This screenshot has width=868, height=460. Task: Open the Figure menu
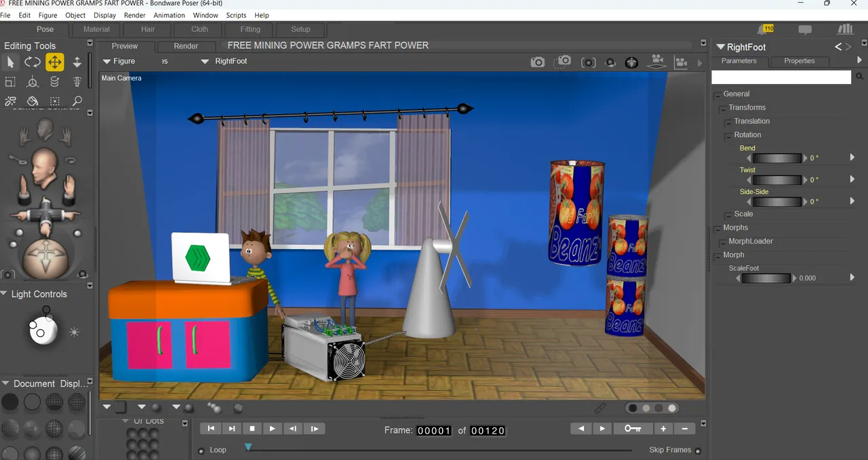click(x=47, y=15)
